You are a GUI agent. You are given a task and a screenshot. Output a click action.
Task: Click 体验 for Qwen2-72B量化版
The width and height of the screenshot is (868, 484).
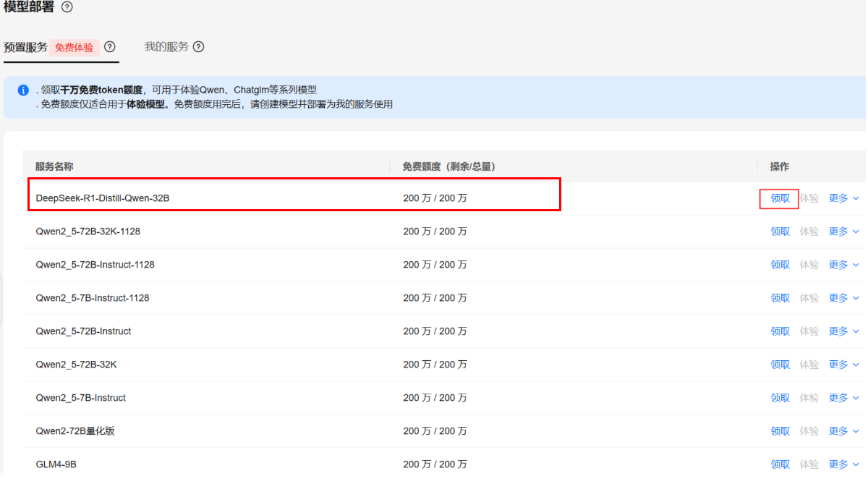pyautogui.click(x=809, y=431)
